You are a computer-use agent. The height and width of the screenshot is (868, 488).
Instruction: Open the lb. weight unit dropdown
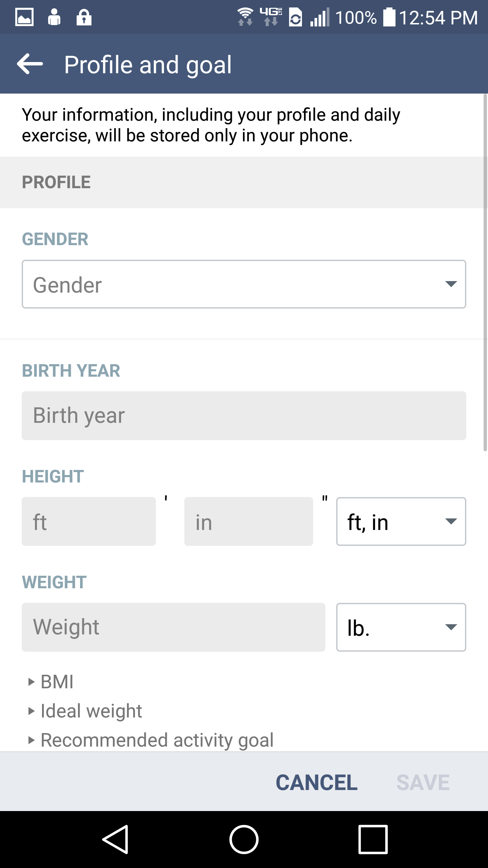[x=401, y=627]
